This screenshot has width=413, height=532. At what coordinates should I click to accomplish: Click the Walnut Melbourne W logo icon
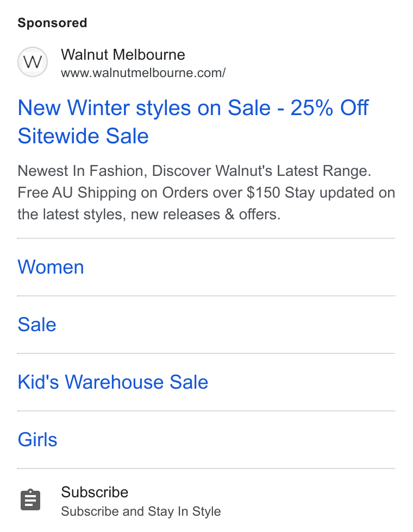click(33, 62)
